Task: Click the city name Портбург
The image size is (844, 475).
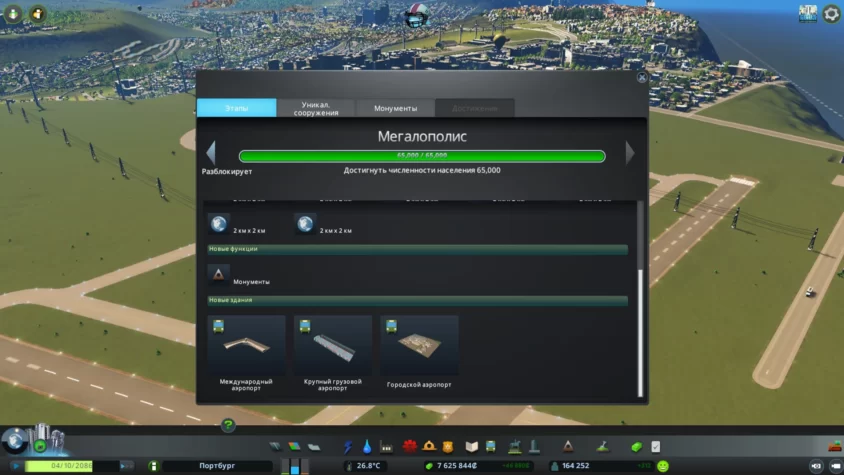Action: (217, 466)
